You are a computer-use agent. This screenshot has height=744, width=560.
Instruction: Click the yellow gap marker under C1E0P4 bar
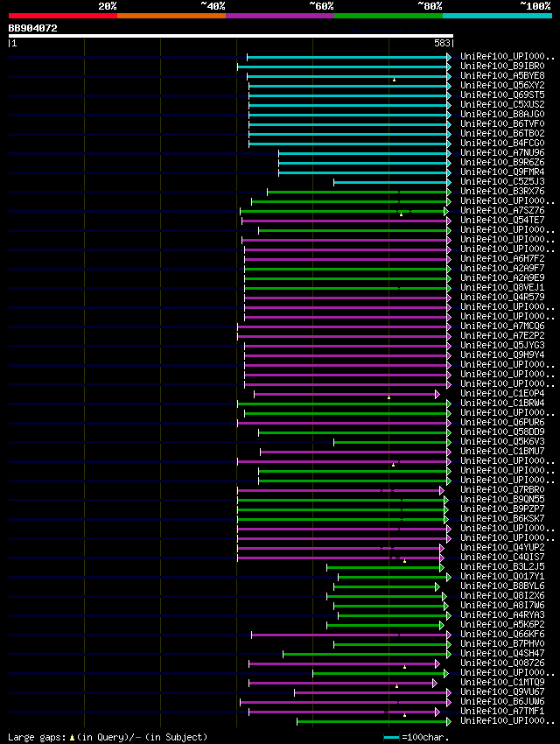coord(388,397)
